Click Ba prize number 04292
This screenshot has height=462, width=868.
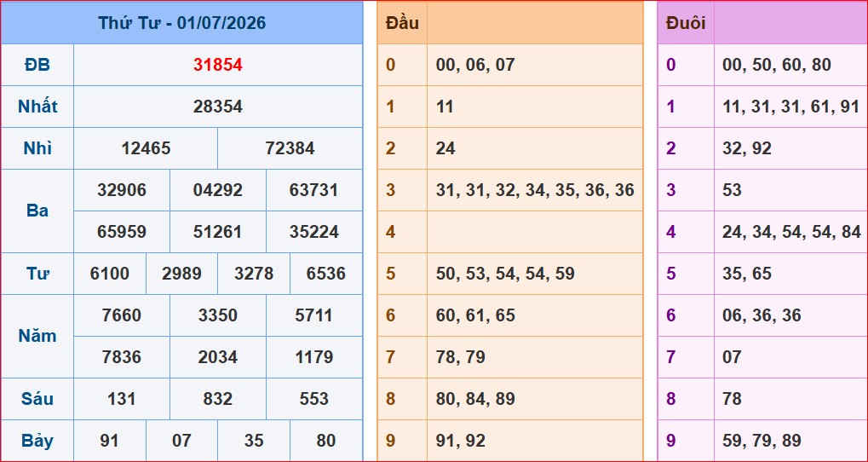click(217, 190)
